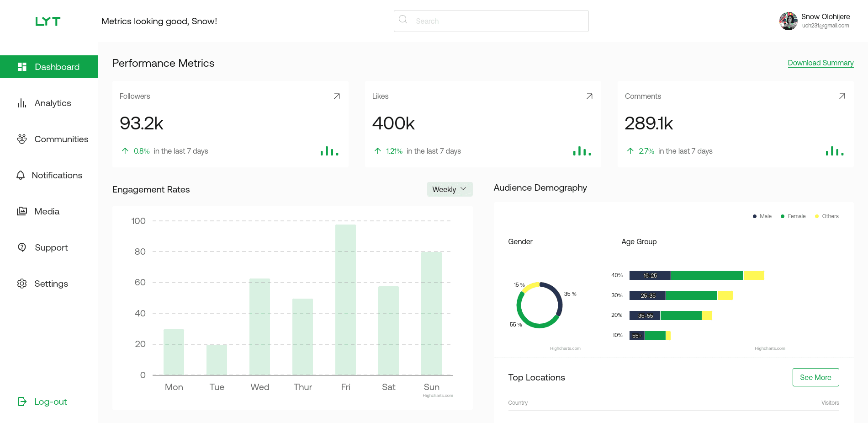
Task: Open Support via the question mark icon
Action: (21, 247)
